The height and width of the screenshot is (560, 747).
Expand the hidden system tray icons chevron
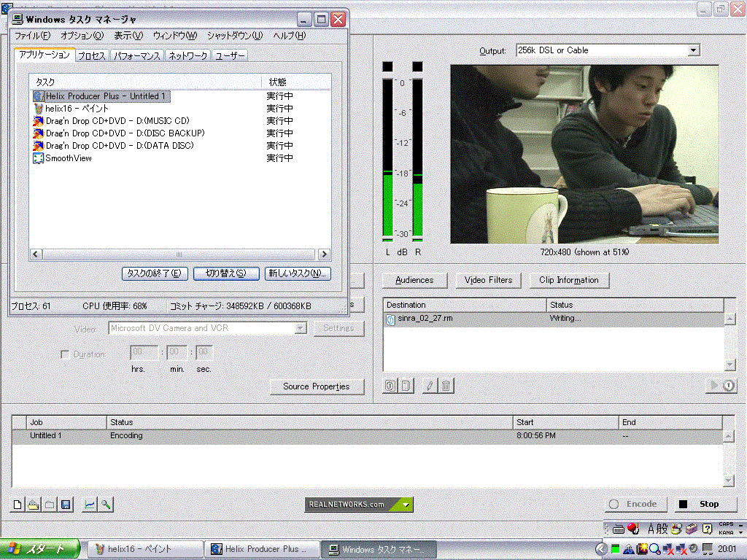[601, 549]
